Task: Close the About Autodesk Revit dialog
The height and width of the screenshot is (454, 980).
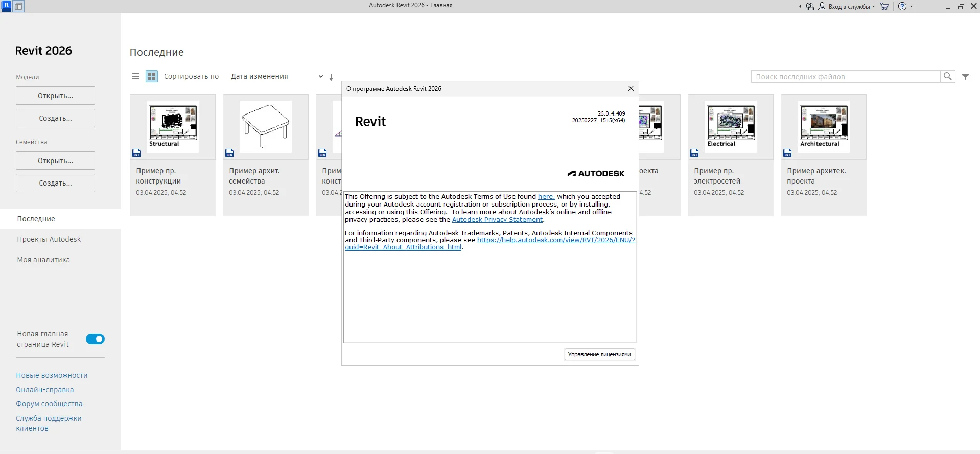Action: point(631,88)
